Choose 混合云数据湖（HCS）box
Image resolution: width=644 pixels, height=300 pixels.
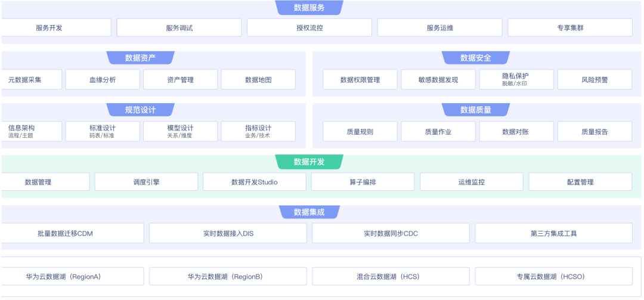pyautogui.click(x=391, y=277)
